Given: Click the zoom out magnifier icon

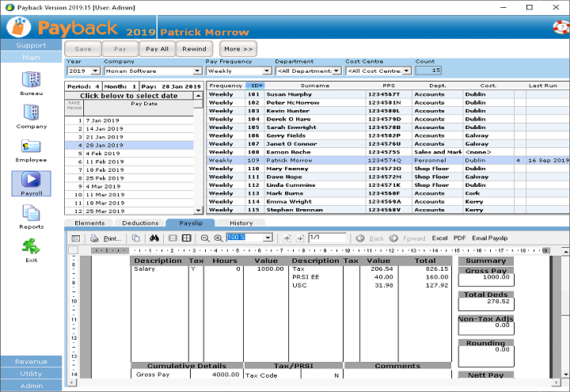Looking at the screenshot, I should tap(205, 238).
